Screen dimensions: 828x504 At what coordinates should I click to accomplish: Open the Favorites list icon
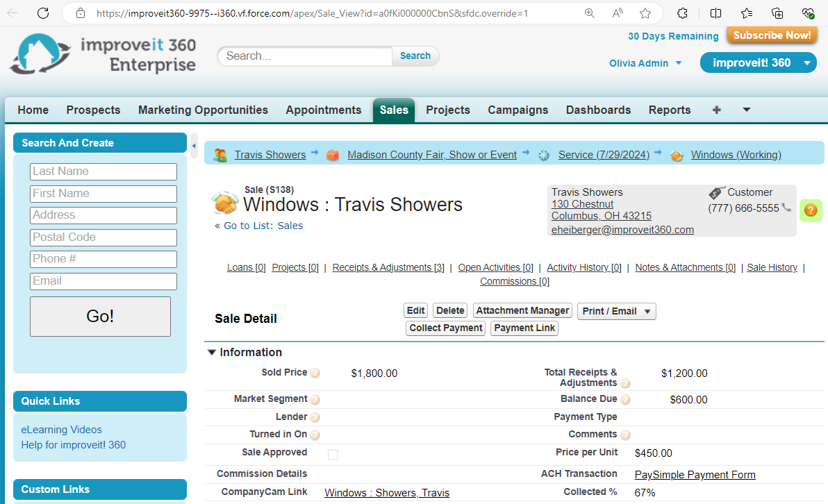point(746,13)
